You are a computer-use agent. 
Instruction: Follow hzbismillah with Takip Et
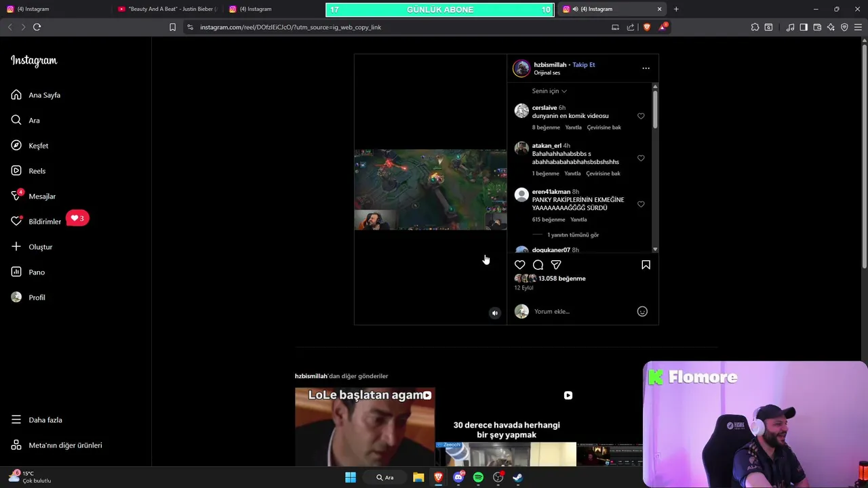pyautogui.click(x=583, y=65)
